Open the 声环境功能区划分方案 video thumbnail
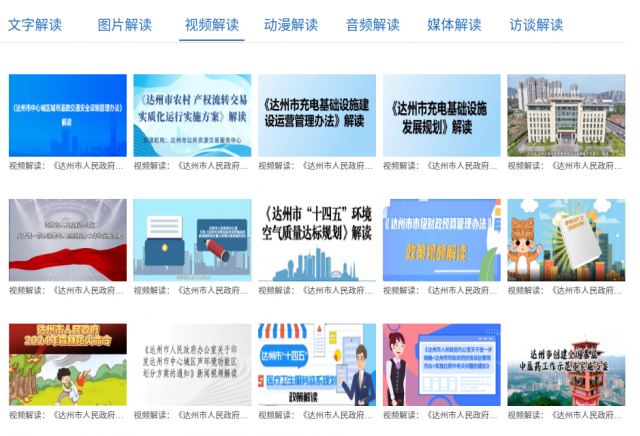Image resolution: width=640 pixels, height=436 pixels. pyautogui.click(x=192, y=364)
